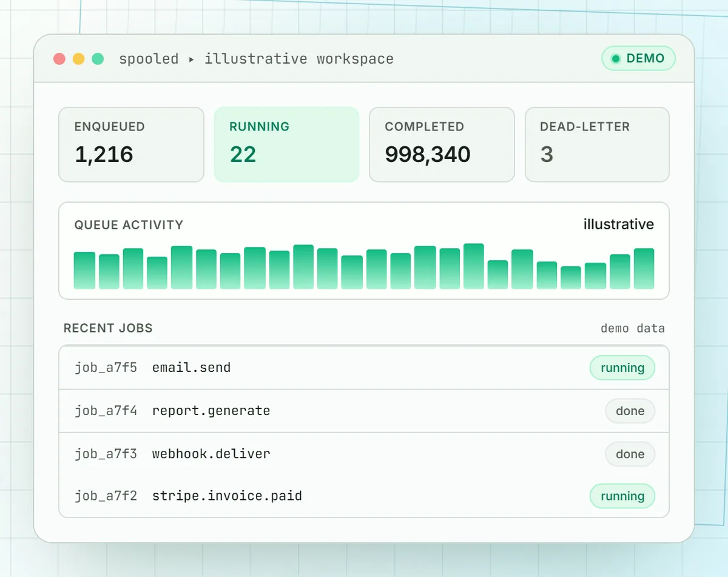Click the QUEUE ACTIVITY heading

129,225
